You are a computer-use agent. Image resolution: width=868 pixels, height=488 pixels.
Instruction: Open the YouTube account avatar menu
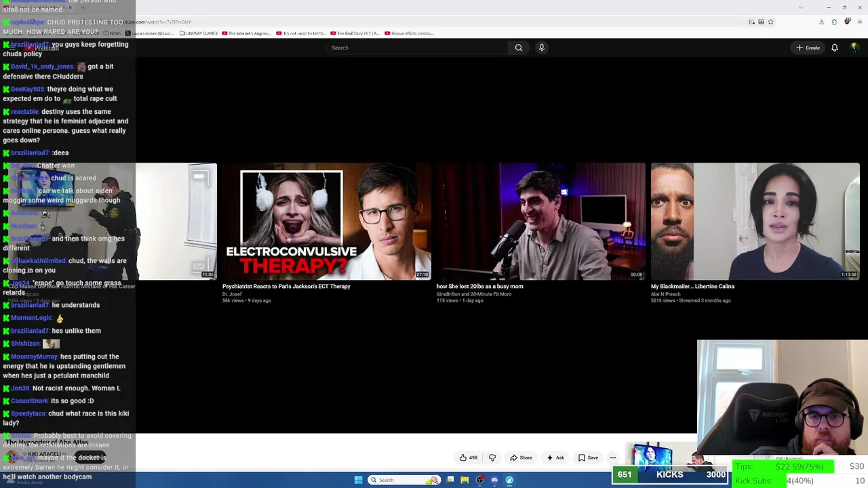(854, 47)
